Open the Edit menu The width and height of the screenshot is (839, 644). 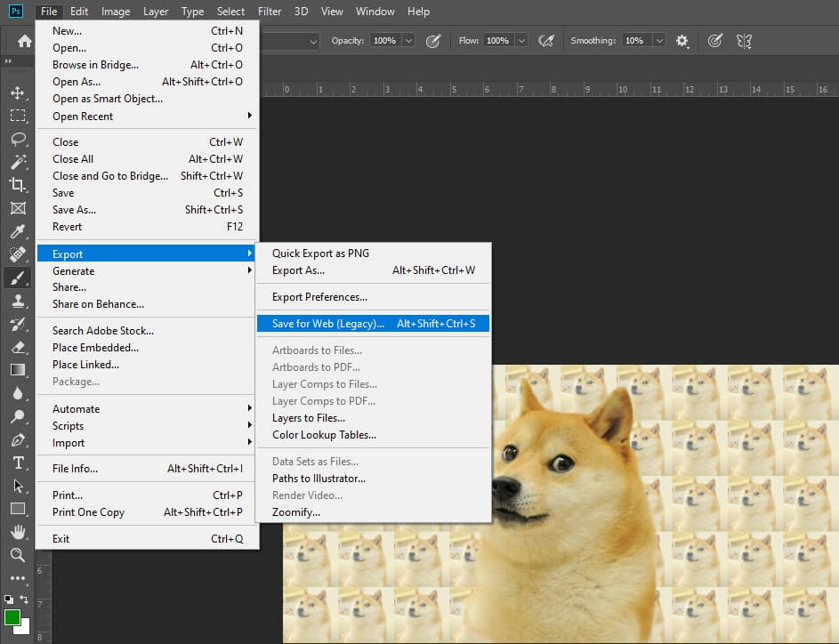coord(79,12)
